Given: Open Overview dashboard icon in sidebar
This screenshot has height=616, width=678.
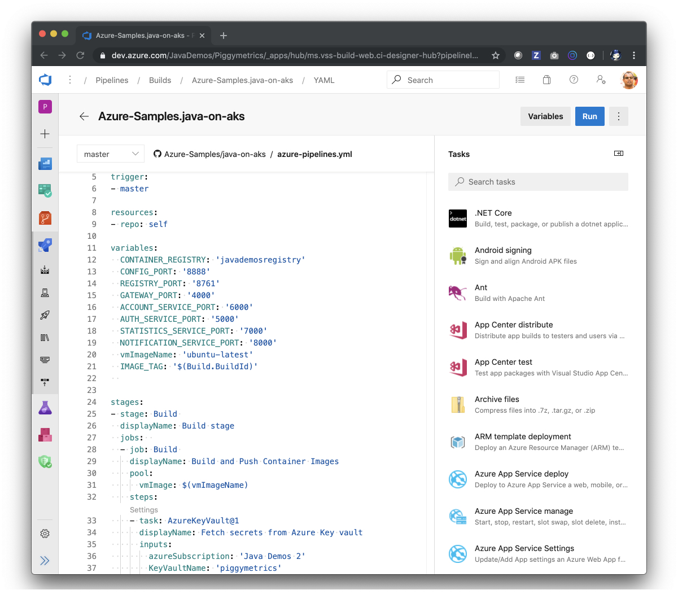Looking at the screenshot, I should [x=45, y=164].
